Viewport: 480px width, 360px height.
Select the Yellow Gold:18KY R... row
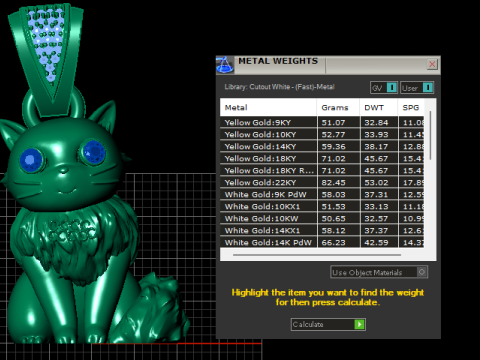click(x=322, y=170)
